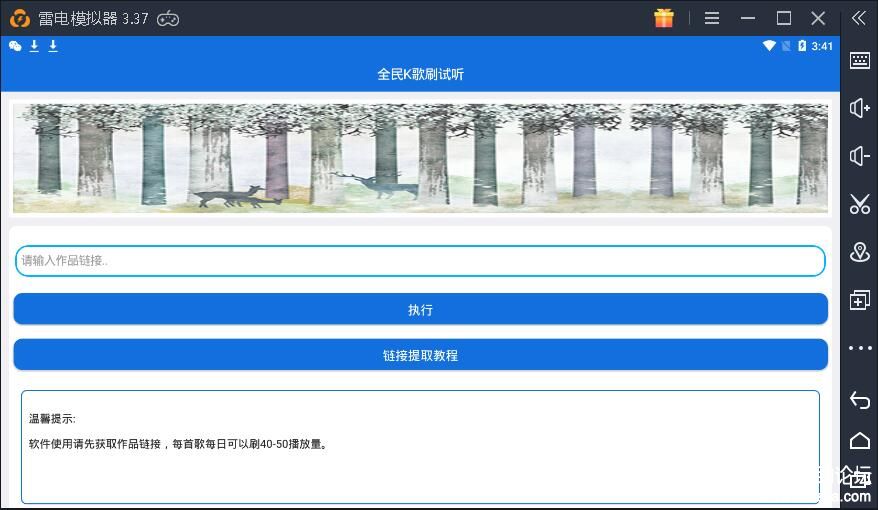Show more sidebar tools via three dots
This screenshot has width=878, height=510.
[x=860, y=348]
